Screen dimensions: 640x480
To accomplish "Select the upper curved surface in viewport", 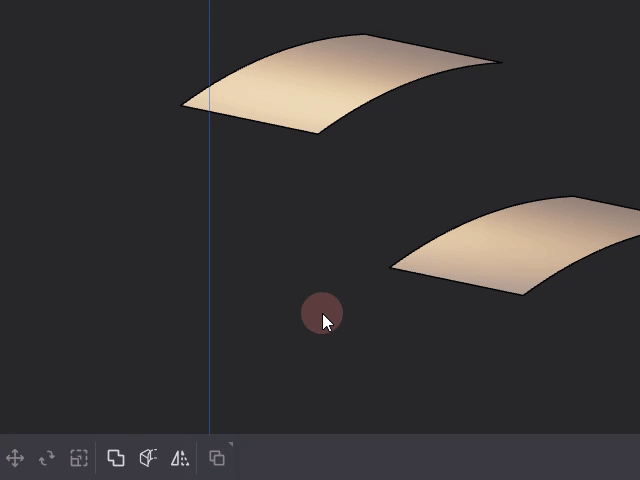I will (339, 84).
